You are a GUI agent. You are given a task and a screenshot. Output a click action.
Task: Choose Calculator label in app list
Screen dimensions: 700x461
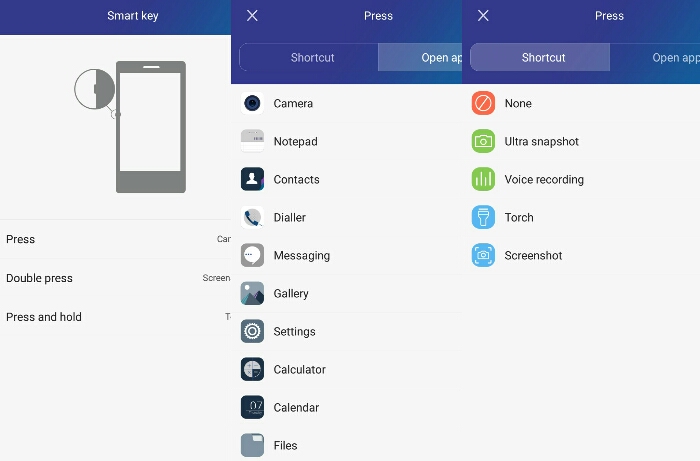[300, 370]
